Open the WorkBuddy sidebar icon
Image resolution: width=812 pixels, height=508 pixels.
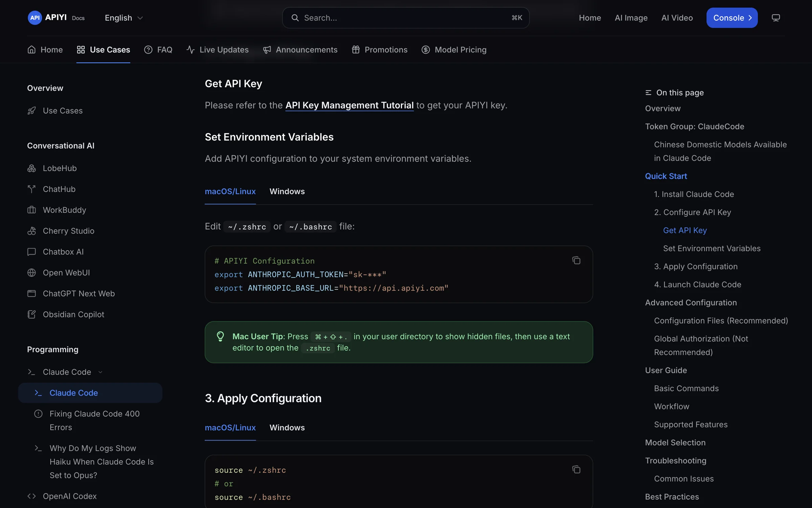31,210
